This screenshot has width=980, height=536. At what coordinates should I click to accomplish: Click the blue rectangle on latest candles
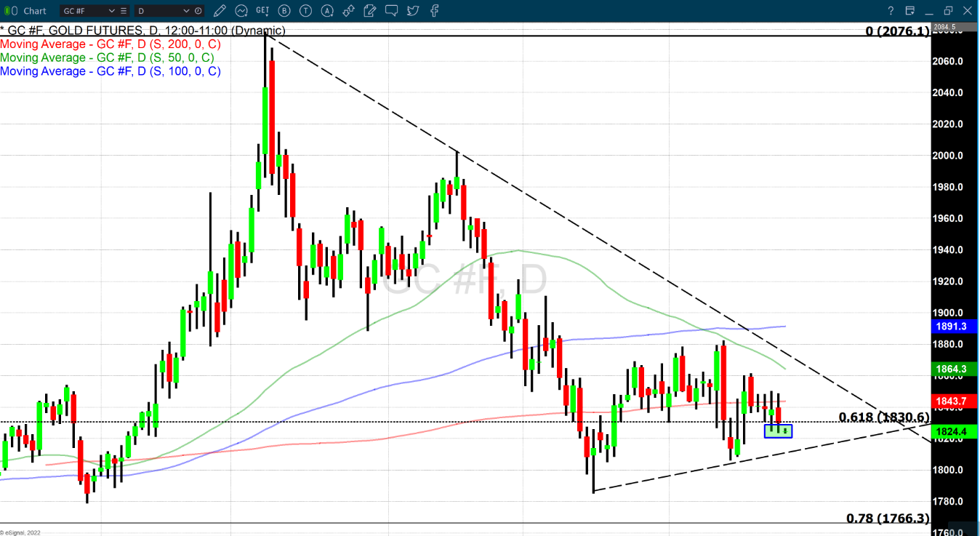tap(778, 431)
